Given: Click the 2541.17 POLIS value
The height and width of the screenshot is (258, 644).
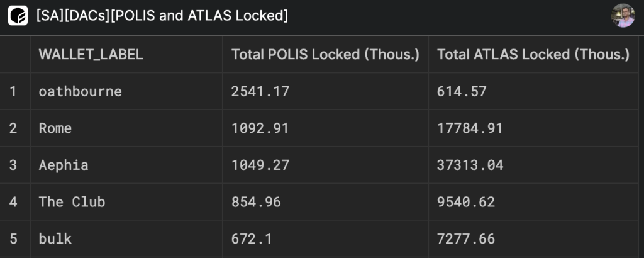Looking at the screenshot, I should [x=260, y=92].
